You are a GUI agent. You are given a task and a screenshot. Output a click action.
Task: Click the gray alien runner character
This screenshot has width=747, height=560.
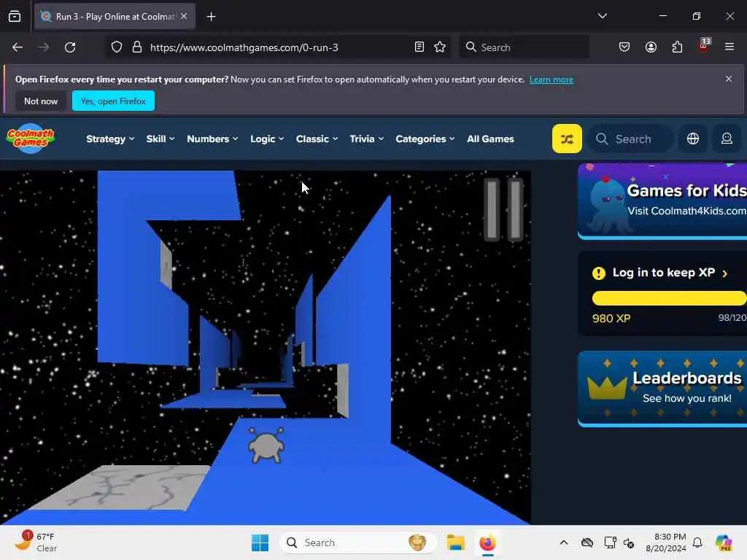(x=266, y=446)
